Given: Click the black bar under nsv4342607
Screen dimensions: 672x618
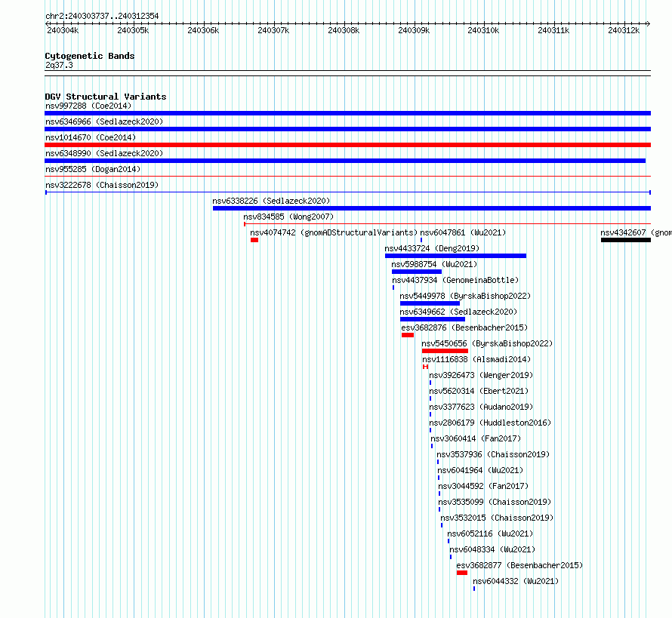Looking at the screenshot, I should point(626,240).
